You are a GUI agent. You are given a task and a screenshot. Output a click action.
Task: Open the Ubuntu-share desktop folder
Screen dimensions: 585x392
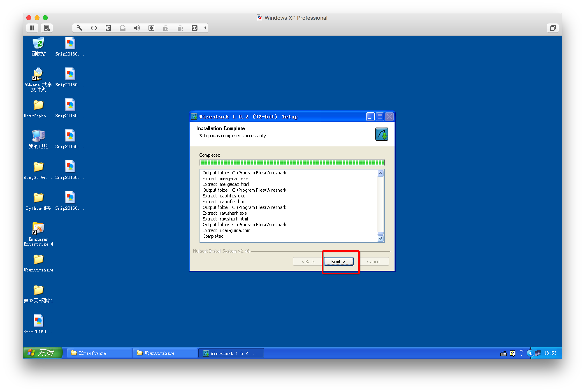(x=38, y=260)
